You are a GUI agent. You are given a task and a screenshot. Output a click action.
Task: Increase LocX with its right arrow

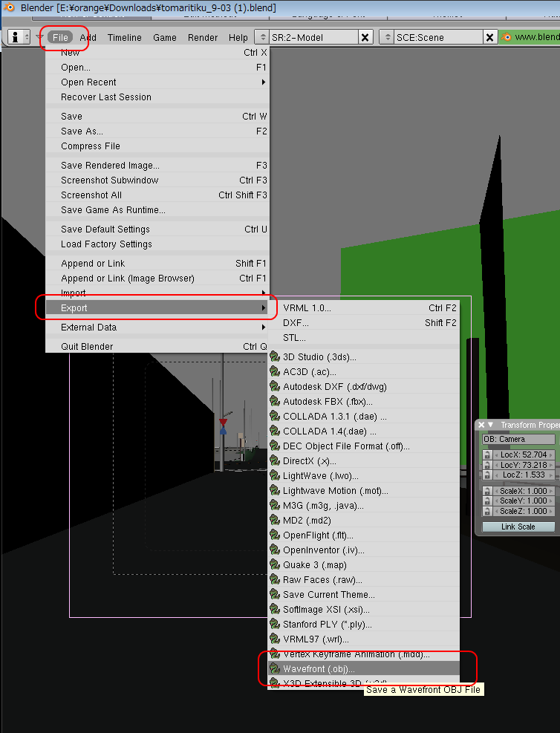(550, 455)
